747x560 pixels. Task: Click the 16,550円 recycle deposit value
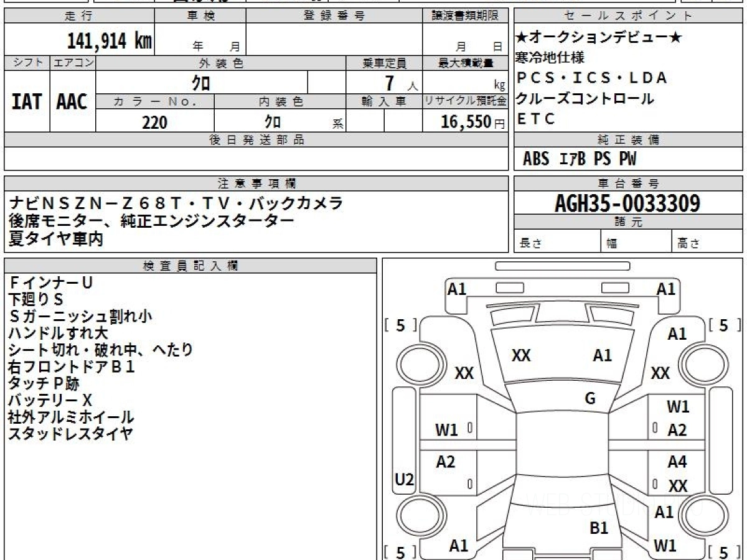[464, 122]
